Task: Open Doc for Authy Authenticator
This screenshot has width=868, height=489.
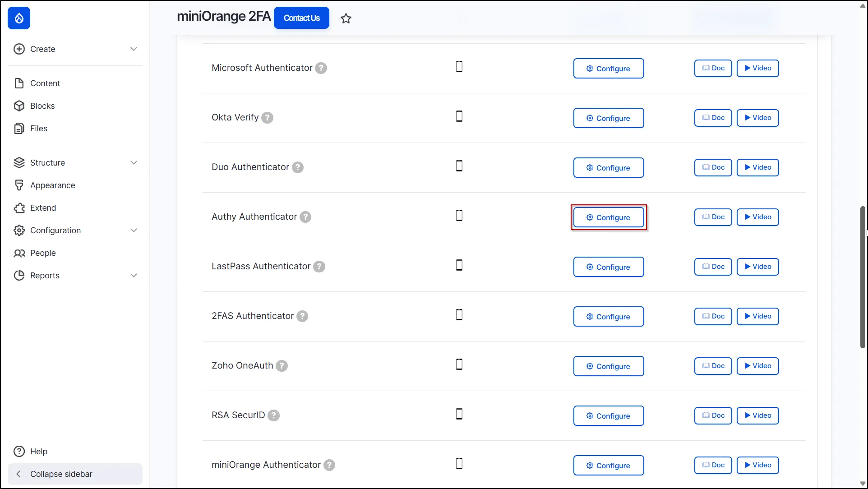Action: [713, 217]
